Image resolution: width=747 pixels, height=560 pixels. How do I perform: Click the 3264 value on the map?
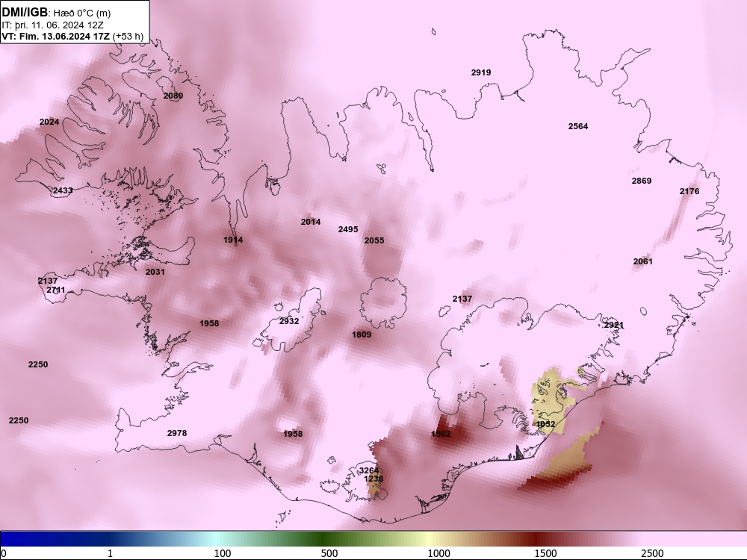tap(369, 470)
